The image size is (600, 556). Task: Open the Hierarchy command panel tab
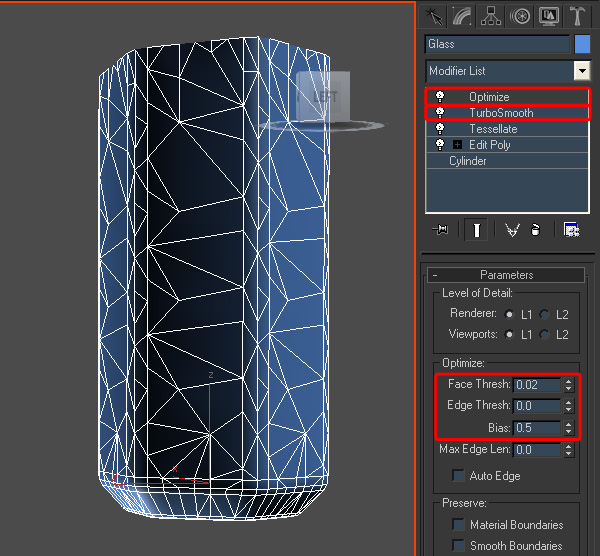pos(491,16)
